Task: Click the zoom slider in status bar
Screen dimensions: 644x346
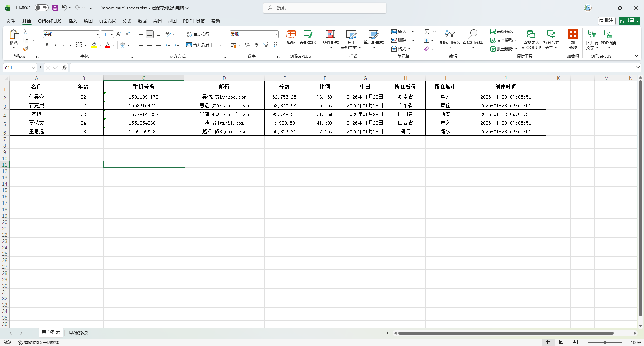Action: [605, 342]
